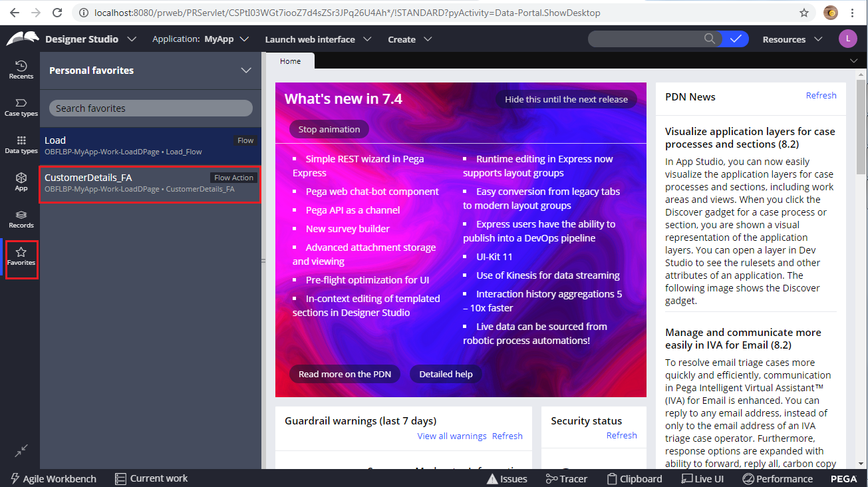Open Chrome three-dot menu
Screen dimensions: 868x487
[x=853, y=13]
